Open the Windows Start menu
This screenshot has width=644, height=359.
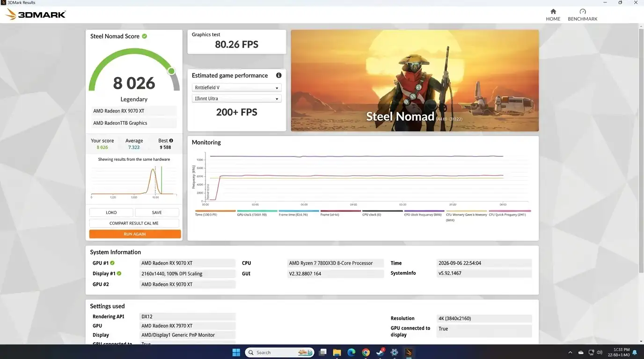(x=236, y=352)
